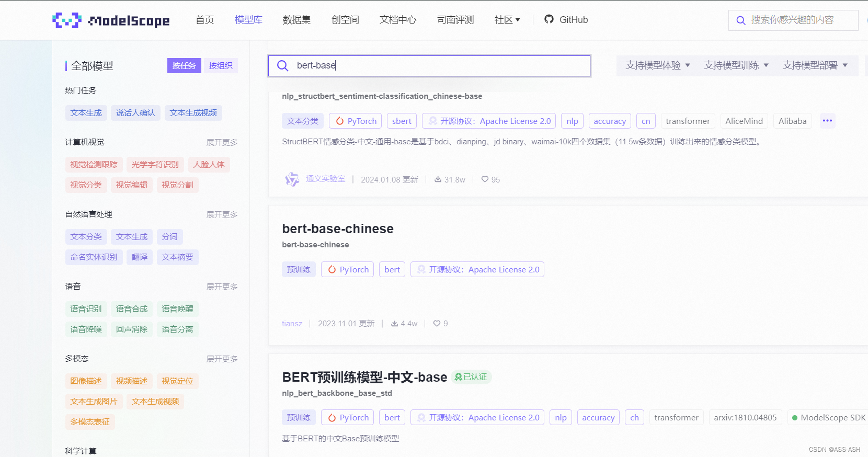
Task: Go to 首页 in navigation
Action: click(204, 20)
